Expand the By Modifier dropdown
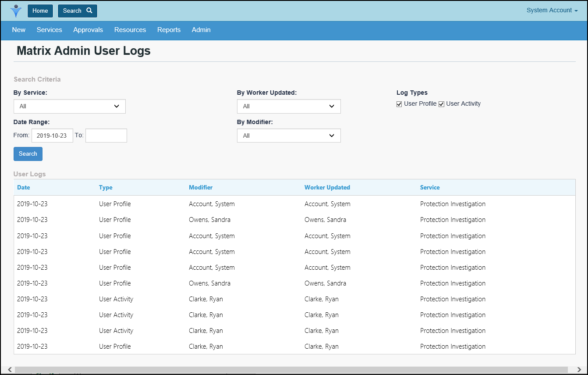This screenshot has height=375, width=588. tap(289, 136)
